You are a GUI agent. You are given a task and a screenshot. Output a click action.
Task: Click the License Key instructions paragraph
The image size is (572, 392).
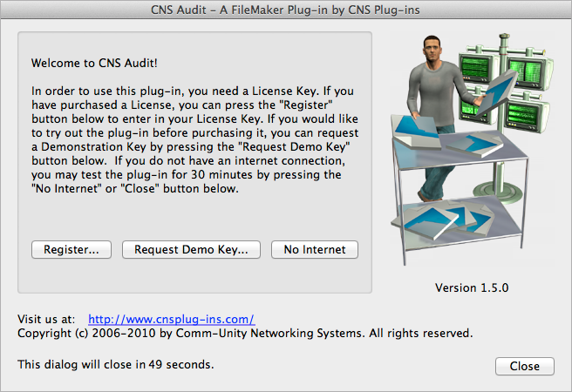pos(195,140)
